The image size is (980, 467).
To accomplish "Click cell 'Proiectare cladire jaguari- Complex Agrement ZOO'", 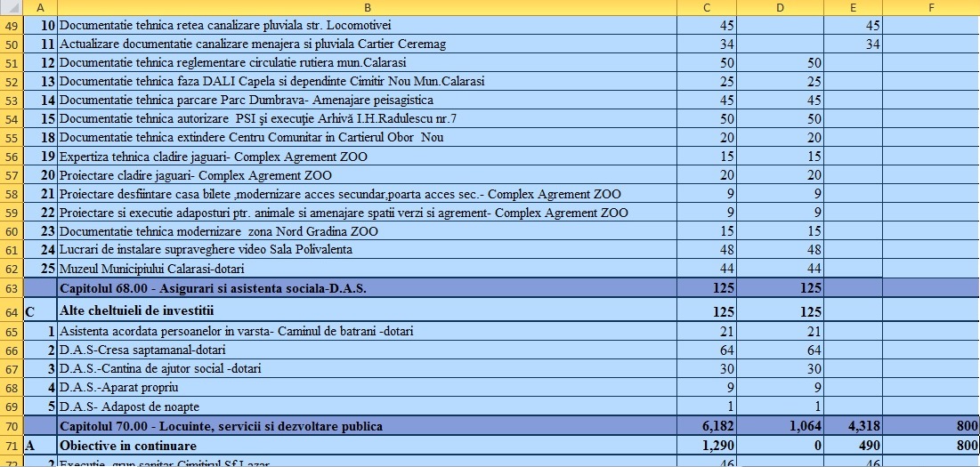I will [x=367, y=175].
